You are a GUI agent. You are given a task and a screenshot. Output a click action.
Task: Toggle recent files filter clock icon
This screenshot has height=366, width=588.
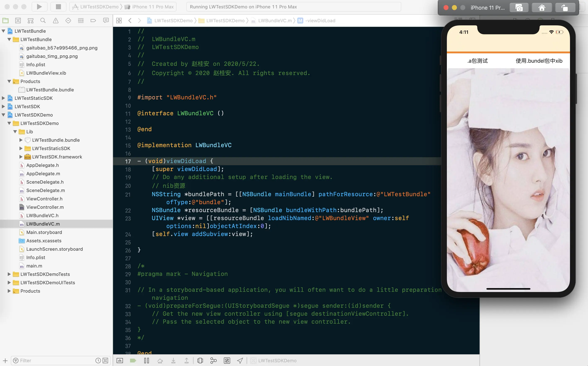tap(98, 360)
